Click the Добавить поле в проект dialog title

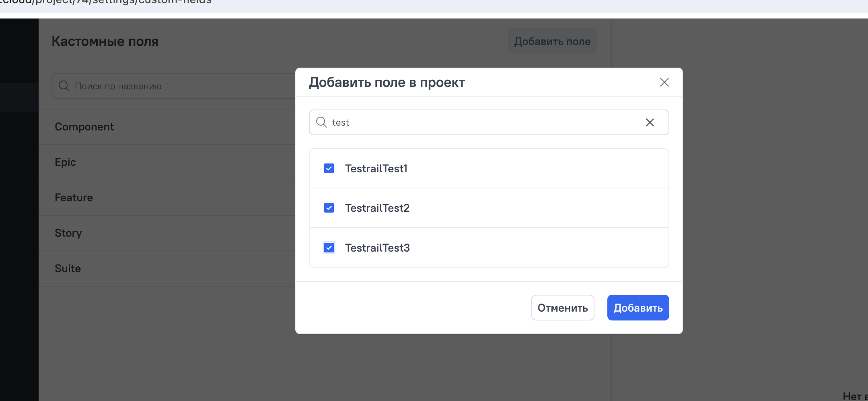(387, 82)
